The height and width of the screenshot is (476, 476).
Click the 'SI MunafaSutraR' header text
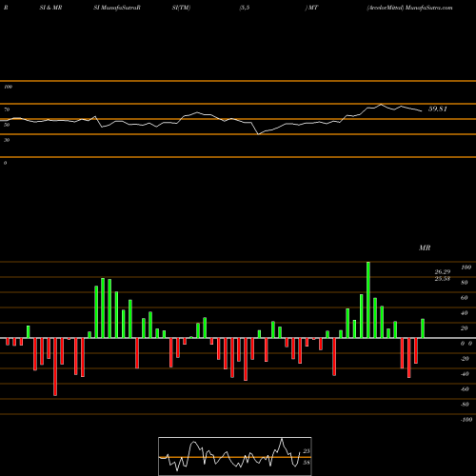[x=117, y=8]
